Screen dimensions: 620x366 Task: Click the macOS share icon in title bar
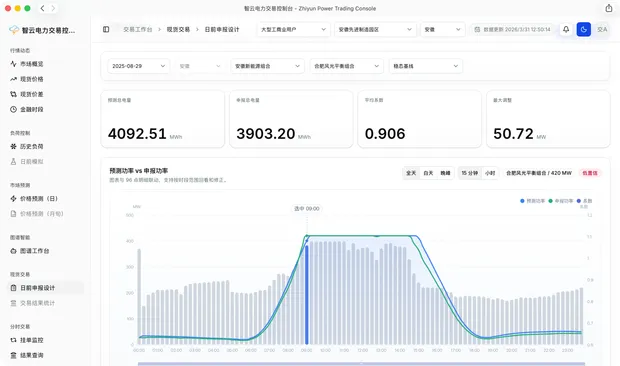[x=609, y=8]
